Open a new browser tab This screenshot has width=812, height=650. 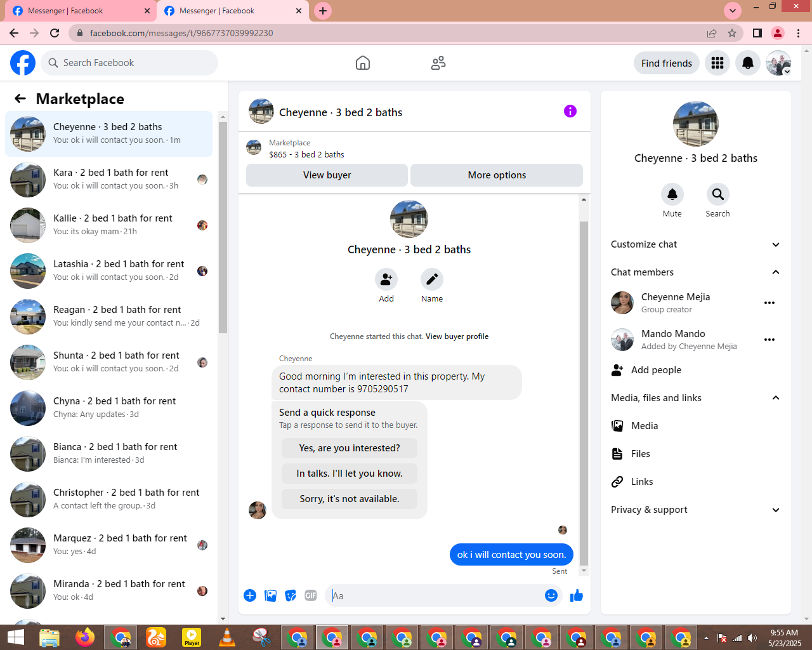point(323,11)
